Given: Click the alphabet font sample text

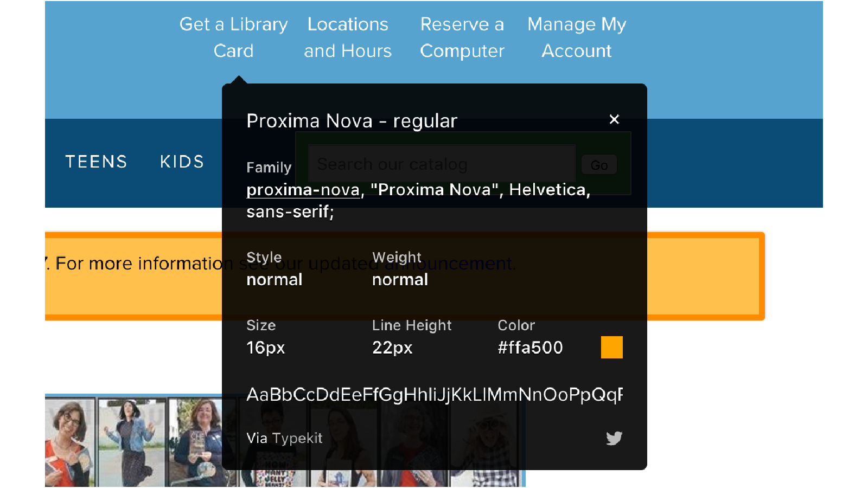Looking at the screenshot, I should click(435, 395).
